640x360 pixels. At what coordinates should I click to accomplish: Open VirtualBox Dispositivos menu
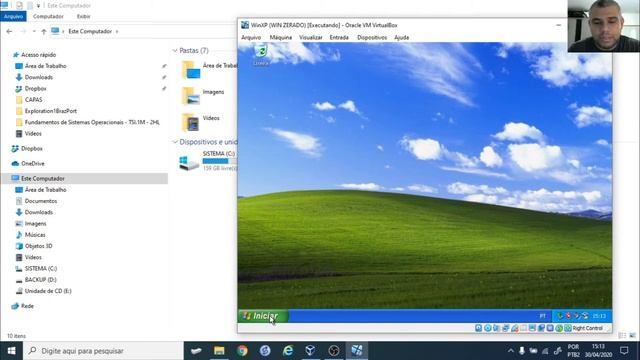click(372, 38)
